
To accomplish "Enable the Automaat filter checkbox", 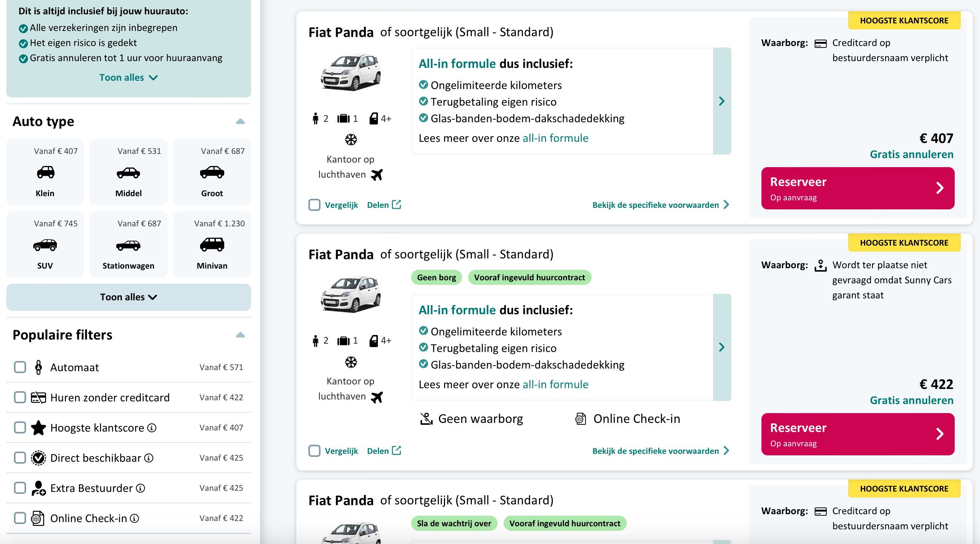I will pyautogui.click(x=20, y=367).
